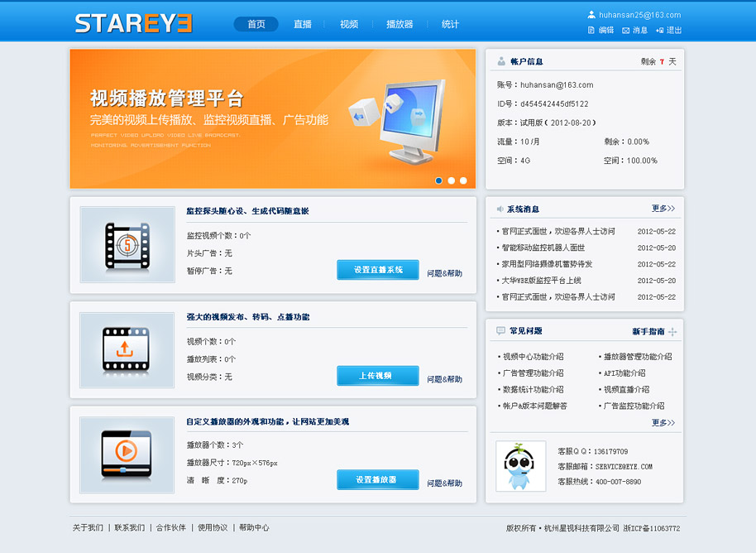Click the 编辑 edit document icon
This screenshot has width=756, height=553.
point(591,31)
